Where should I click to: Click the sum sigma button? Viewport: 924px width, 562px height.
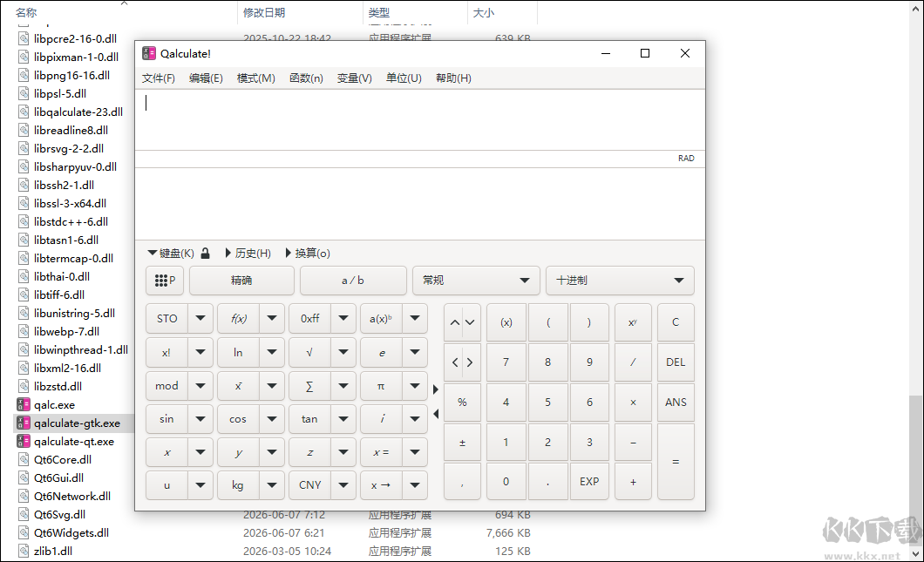[x=309, y=387]
